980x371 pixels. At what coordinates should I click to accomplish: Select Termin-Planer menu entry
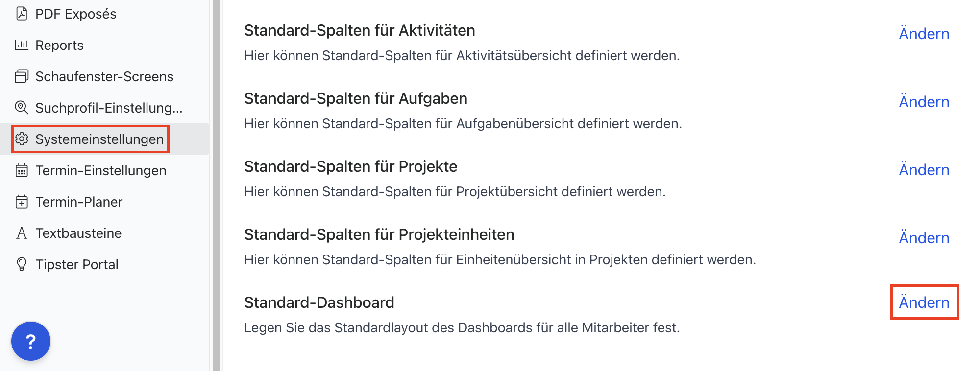pyautogui.click(x=79, y=202)
